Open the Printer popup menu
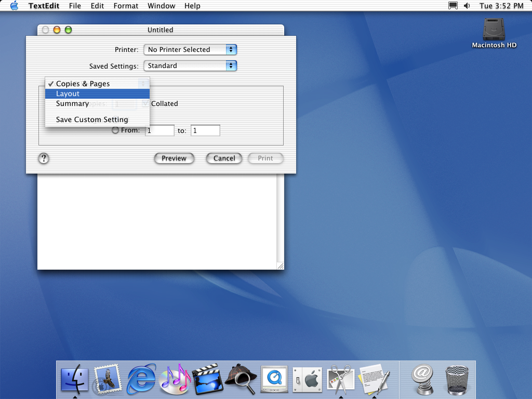Image resolution: width=532 pixels, height=399 pixels. pos(190,49)
